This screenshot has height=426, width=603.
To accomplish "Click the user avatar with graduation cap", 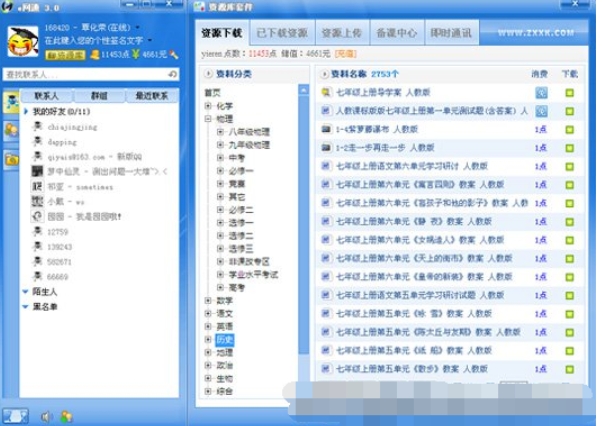I will coord(23,42).
